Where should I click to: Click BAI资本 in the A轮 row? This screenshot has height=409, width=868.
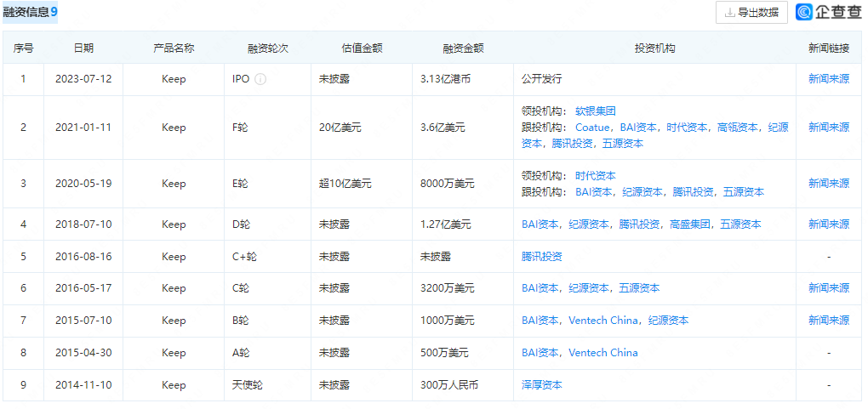pos(540,353)
